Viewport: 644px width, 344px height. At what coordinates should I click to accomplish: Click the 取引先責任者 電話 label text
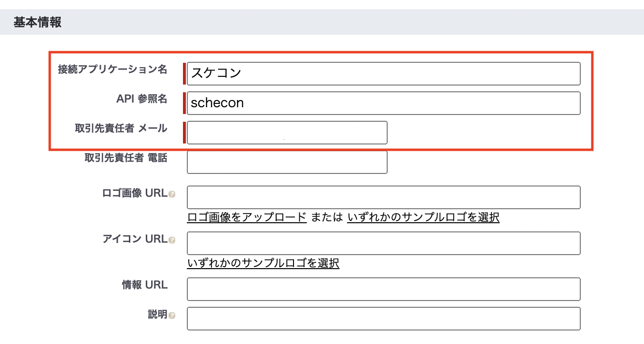pyautogui.click(x=126, y=158)
